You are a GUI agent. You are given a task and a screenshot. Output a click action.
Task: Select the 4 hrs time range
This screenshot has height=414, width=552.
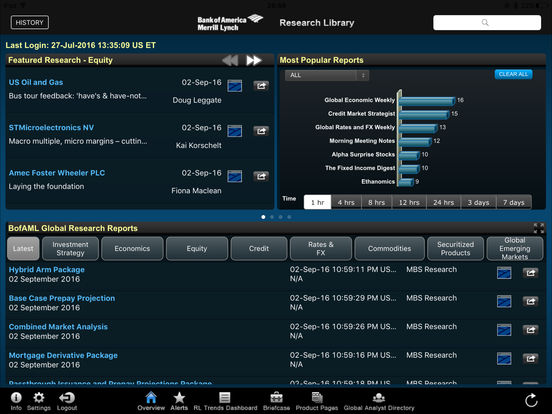pos(346,202)
